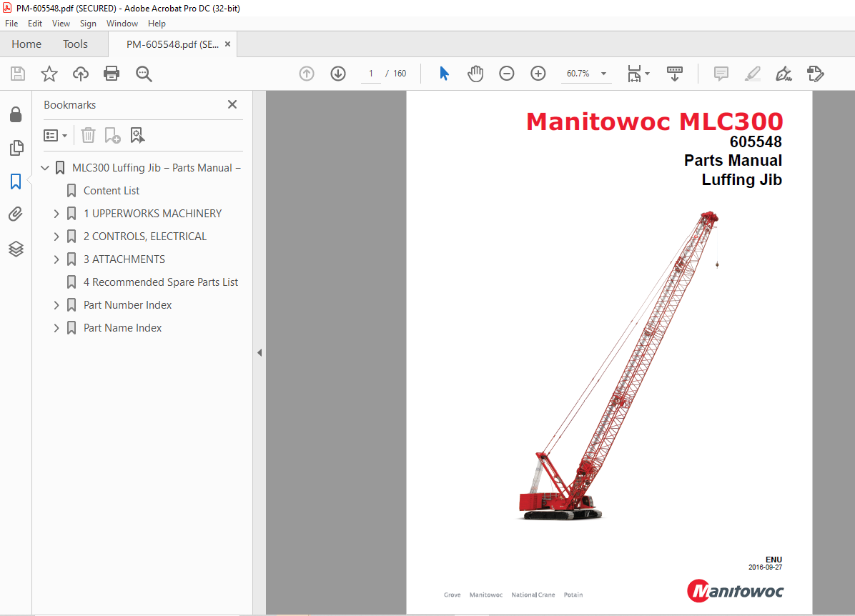Open the zoom level dropdown arrow
The height and width of the screenshot is (616, 855).
tap(603, 74)
